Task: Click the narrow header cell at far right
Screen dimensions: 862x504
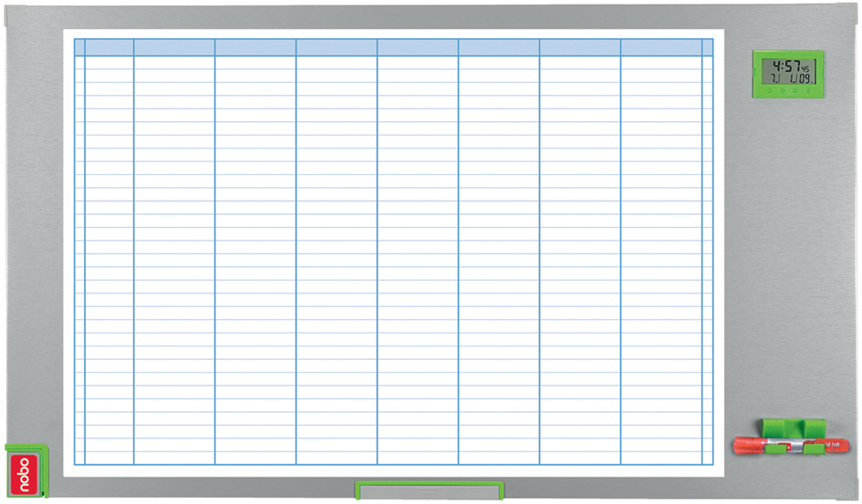Action: click(708, 47)
